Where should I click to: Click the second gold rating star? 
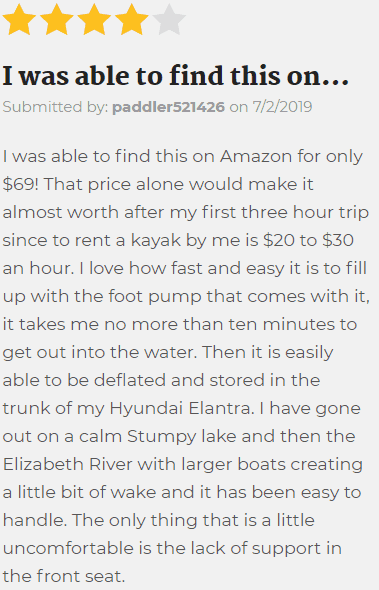pos(57,20)
